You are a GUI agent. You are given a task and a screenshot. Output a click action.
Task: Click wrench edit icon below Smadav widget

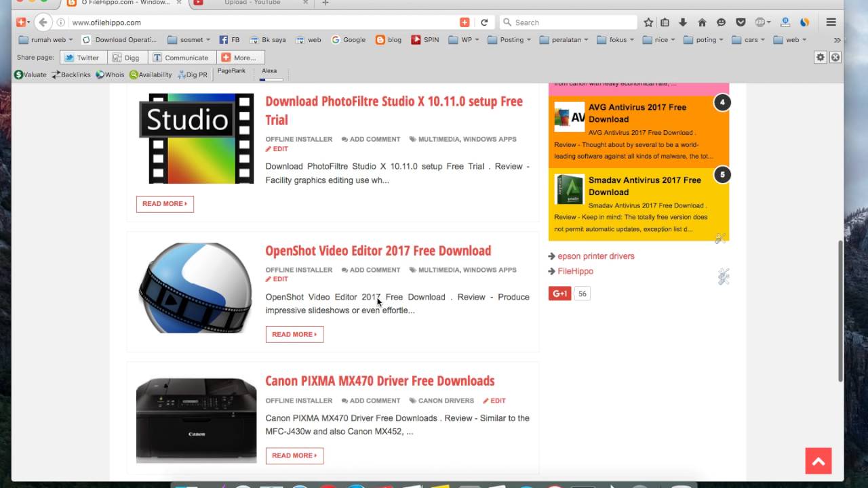coord(720,238)
